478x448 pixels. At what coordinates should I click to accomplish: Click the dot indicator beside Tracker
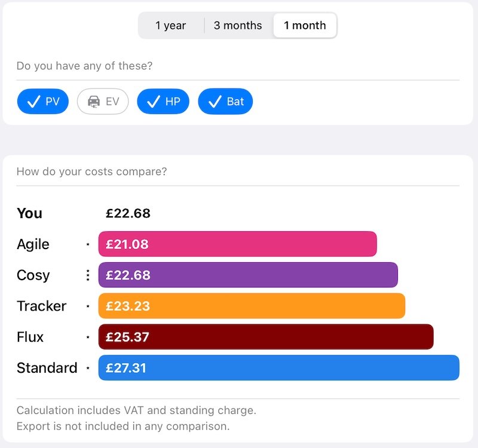pyautogui.click(x=88, y=306)
